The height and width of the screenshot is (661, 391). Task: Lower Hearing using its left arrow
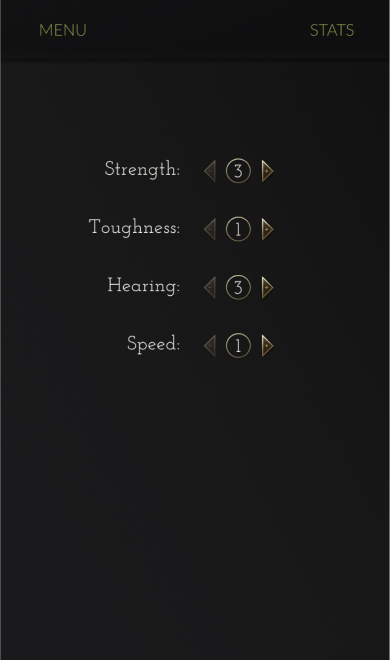[x=210, y=288]
